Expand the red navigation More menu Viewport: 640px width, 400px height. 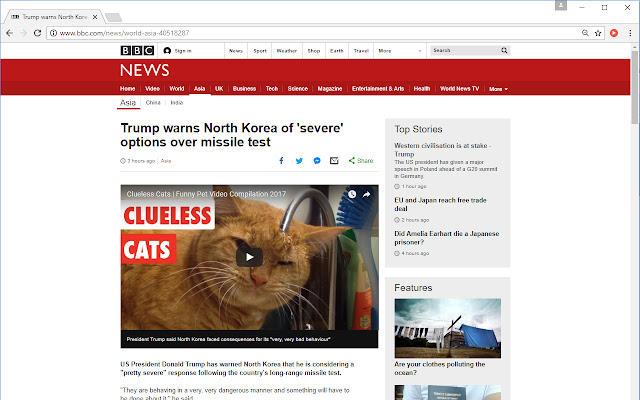coord(498,89)
